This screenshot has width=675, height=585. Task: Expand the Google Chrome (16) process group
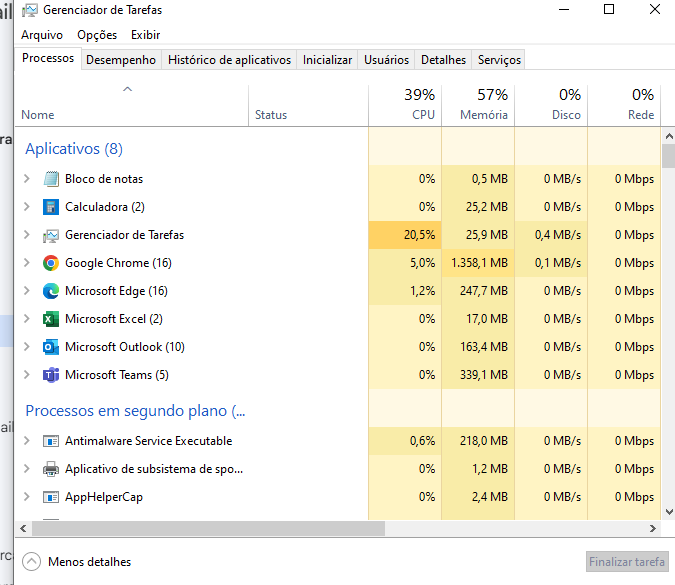(x=27, y=263)
